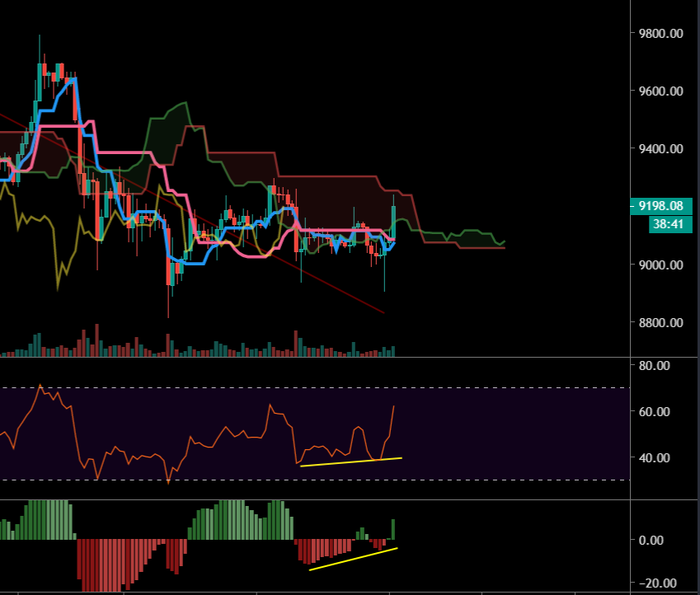The image size is (700, 595).
Task: Click the orange RSI line at its latest peak
Action: [394, 406]
